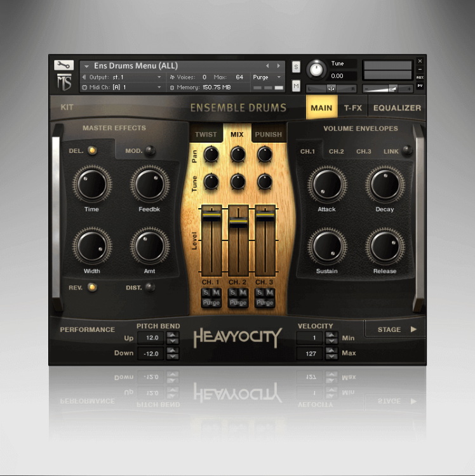This screenshot has width=475, height=476.
Task: Decrease Pitch Bend Down with stepper
Action: pyautogui.click(x=173, y=357)
